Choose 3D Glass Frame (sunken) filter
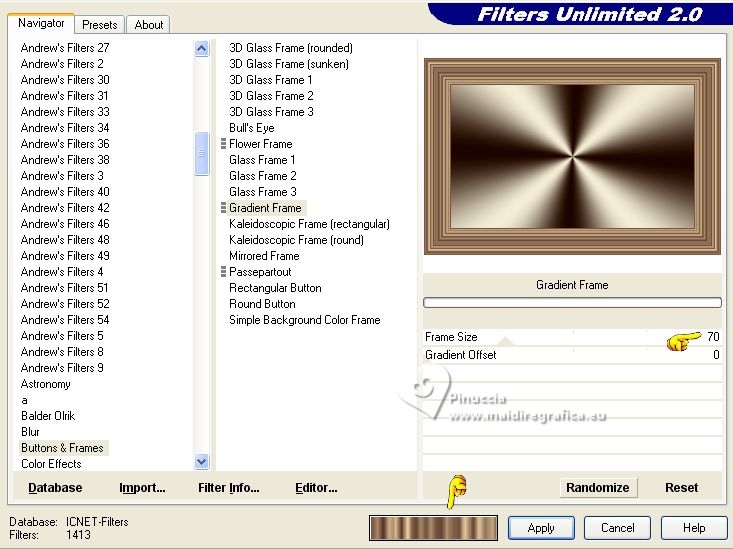The height and width of the screenshot is (549, 733). pos(289,64)
